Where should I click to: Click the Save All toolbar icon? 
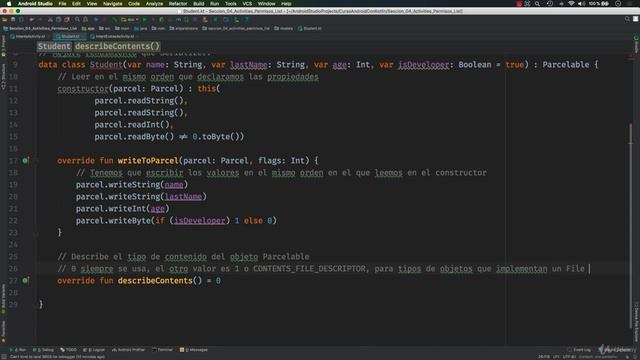(x=13, y=19)
